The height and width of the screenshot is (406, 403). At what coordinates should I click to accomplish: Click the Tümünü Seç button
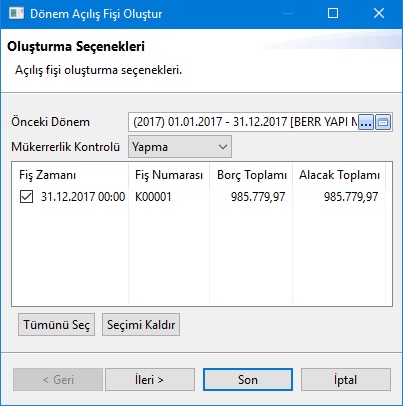tap(56, 324)
